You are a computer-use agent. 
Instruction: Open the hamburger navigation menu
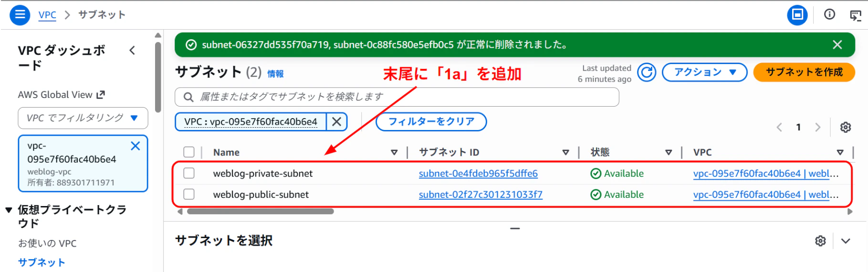[x=20, y=15]
